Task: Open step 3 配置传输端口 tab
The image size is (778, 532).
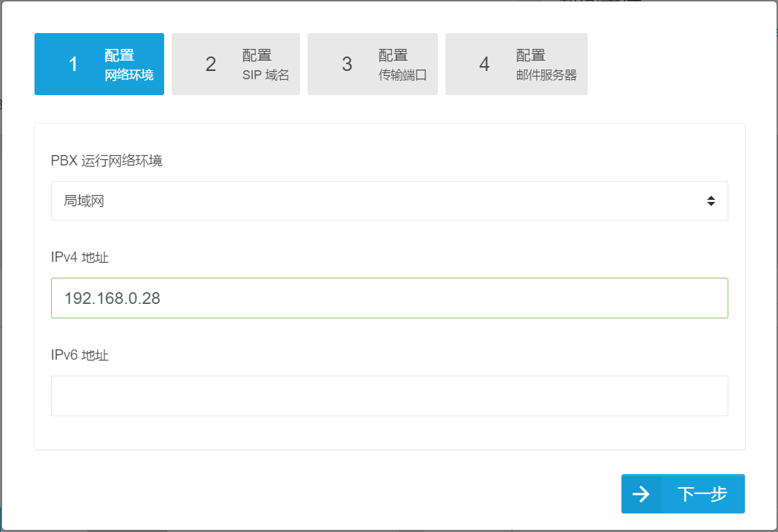Action: (x=372, y=64)
